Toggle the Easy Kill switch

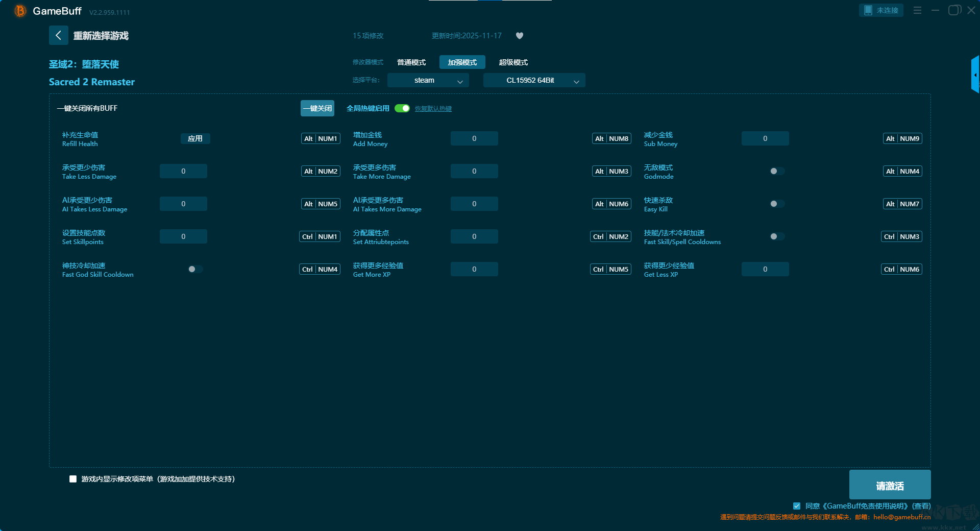[x=777, y=204]
